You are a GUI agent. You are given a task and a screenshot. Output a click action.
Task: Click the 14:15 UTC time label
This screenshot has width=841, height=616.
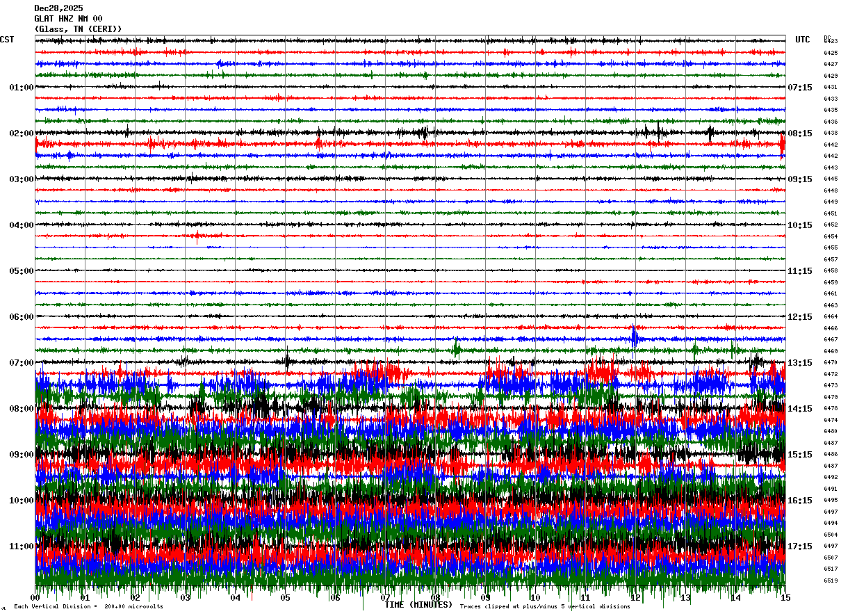[800, 409]
